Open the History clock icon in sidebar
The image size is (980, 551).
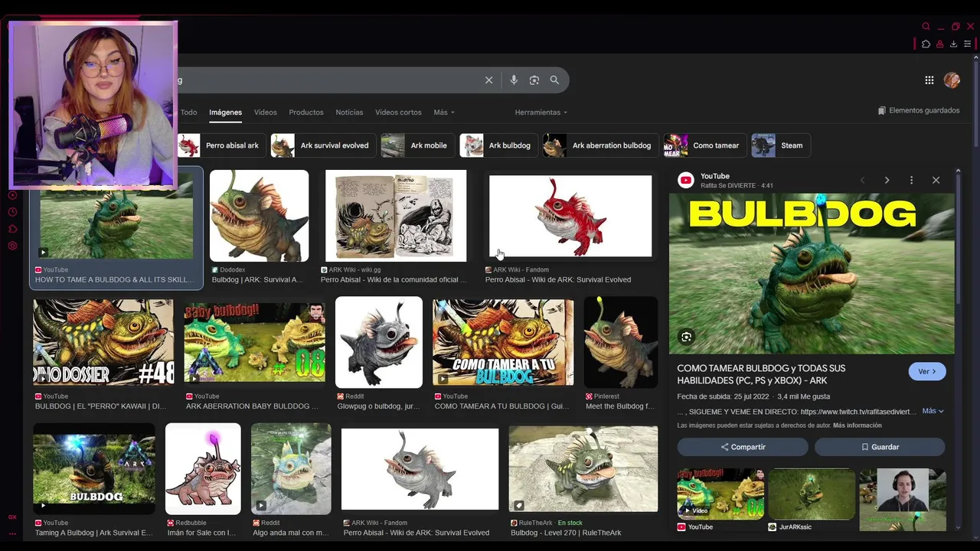pos(12,212)
